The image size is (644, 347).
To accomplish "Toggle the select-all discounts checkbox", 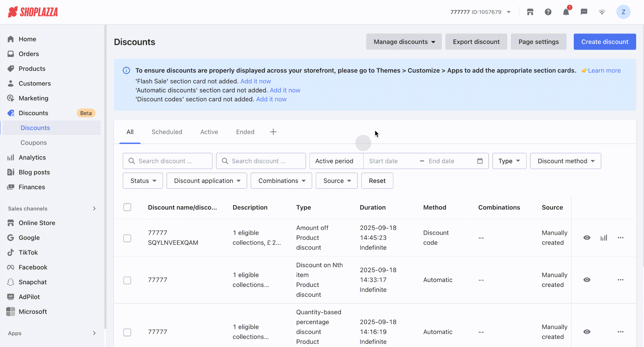I will point(127,207).
